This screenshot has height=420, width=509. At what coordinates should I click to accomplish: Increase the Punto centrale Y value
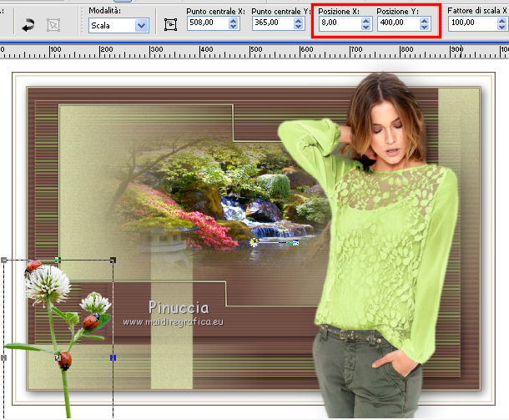pos(299,20)
